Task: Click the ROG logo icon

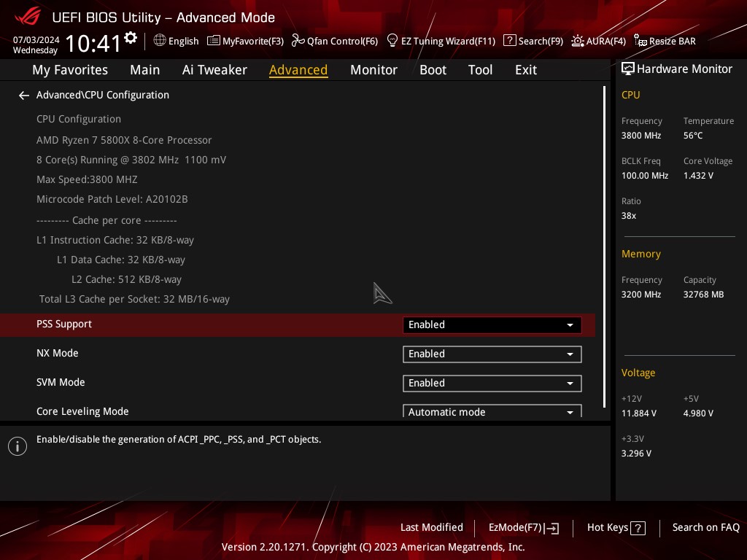Action: click(28, 16)
